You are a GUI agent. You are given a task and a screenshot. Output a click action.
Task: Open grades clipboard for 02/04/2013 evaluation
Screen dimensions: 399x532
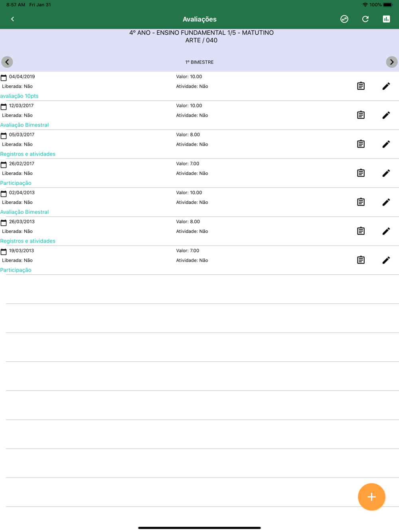pos(361,202)
